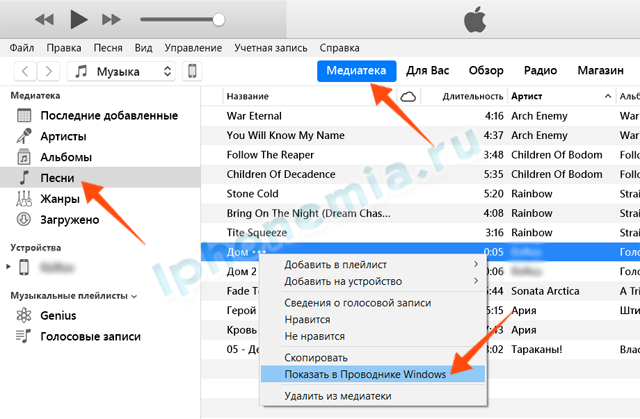Screen dimensions: 640x419
Task: Open the Добавить в плейлист submenu
Action: coord(373,264)
